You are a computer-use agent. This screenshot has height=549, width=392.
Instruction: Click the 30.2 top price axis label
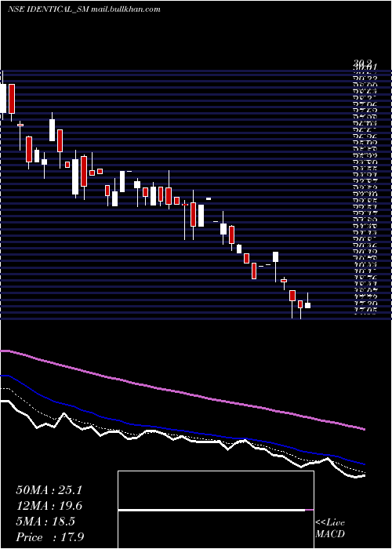[x=362, y=63]
